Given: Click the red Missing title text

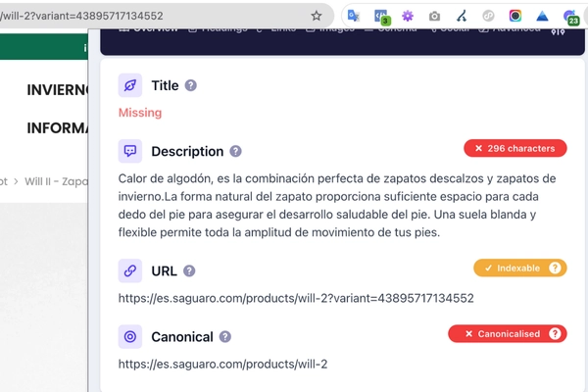Looking at the screenshot, I should pyautogui.click(x=140, y=113).
